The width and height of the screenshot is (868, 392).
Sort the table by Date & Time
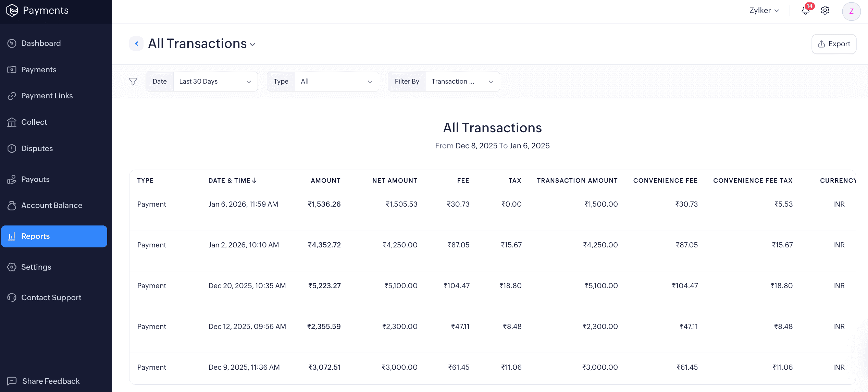(232, 180)
